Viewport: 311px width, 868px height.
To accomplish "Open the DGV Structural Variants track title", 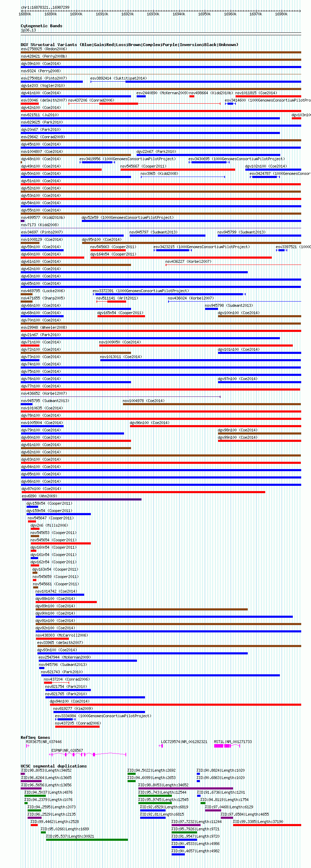I will 130,45.
